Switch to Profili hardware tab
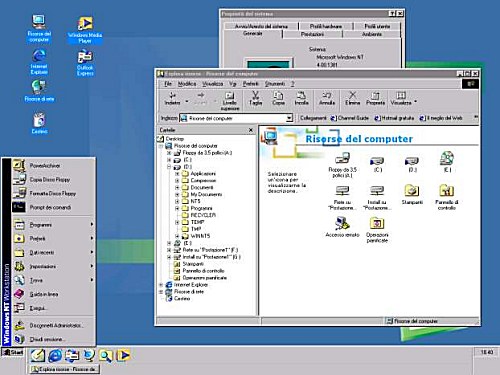 point(326,26)
